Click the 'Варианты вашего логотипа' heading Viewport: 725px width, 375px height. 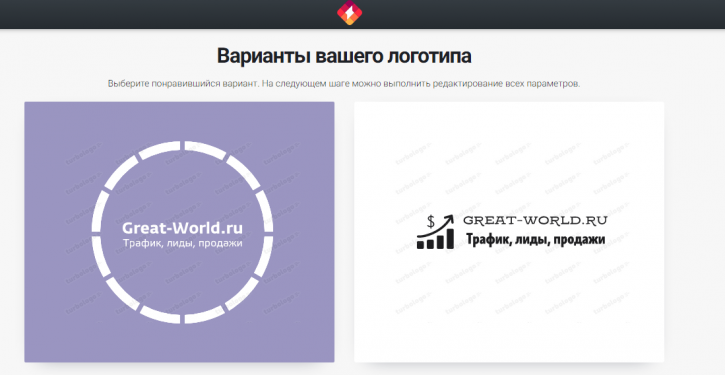click(x=344, y=56)
